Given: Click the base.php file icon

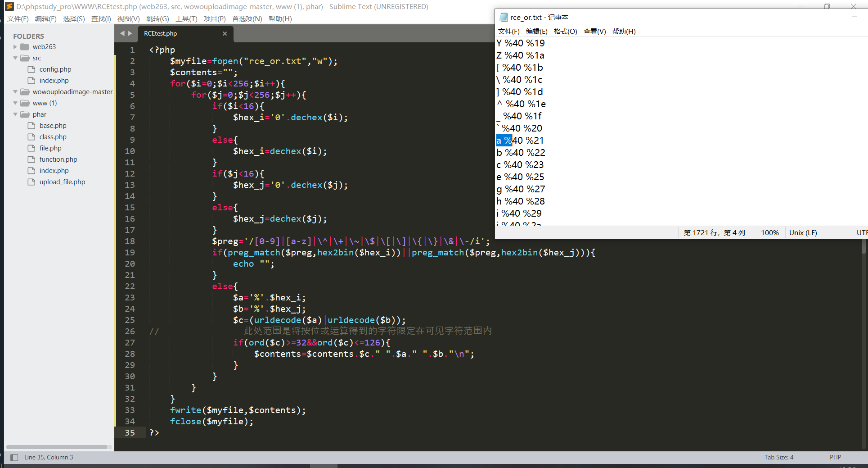Looking at the screenshot, I should 31,126.
